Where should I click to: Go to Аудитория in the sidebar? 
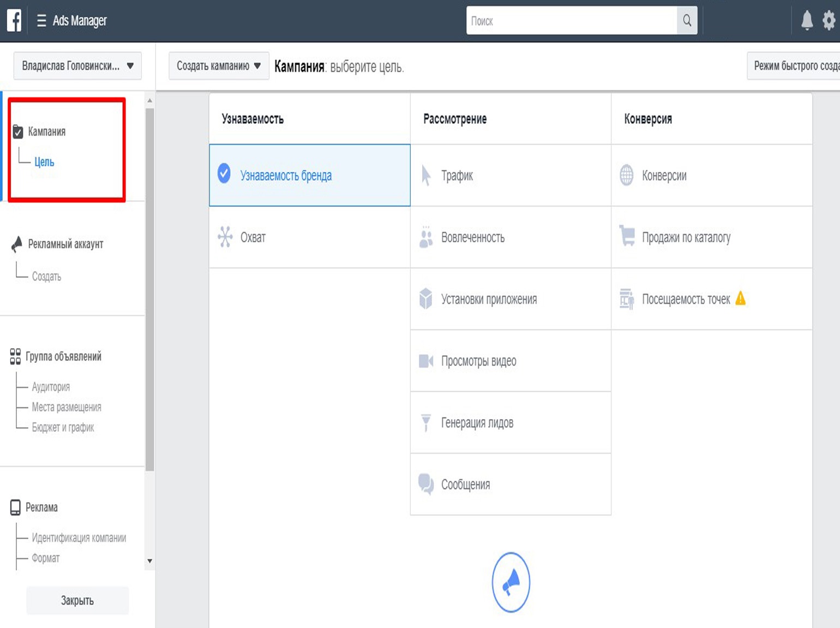51,387
